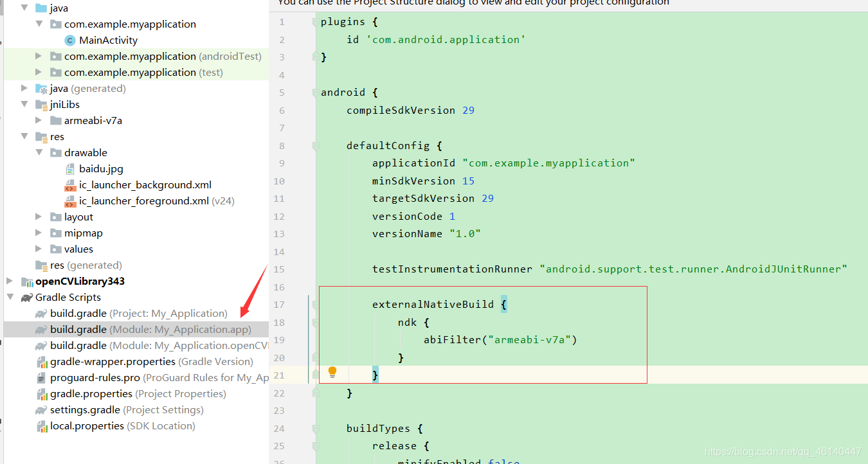The height and width of the screenshot is (464, 868).
Task: Expand the layout folder
Action: [39, 217]
